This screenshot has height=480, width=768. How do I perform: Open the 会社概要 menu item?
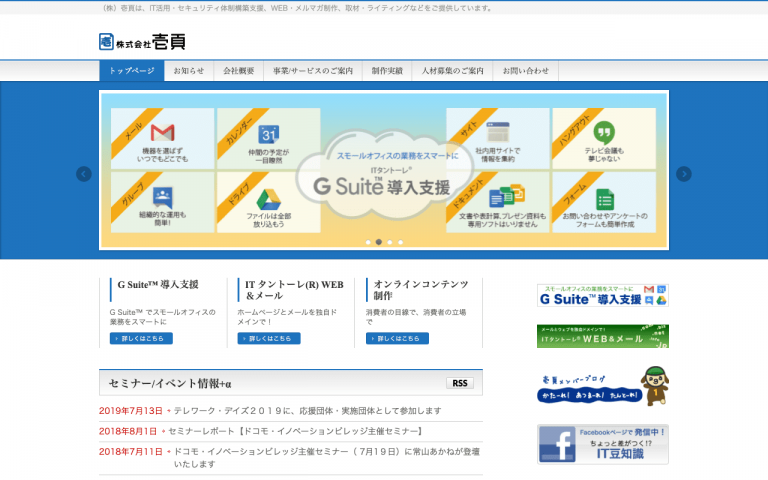(239, 71)
